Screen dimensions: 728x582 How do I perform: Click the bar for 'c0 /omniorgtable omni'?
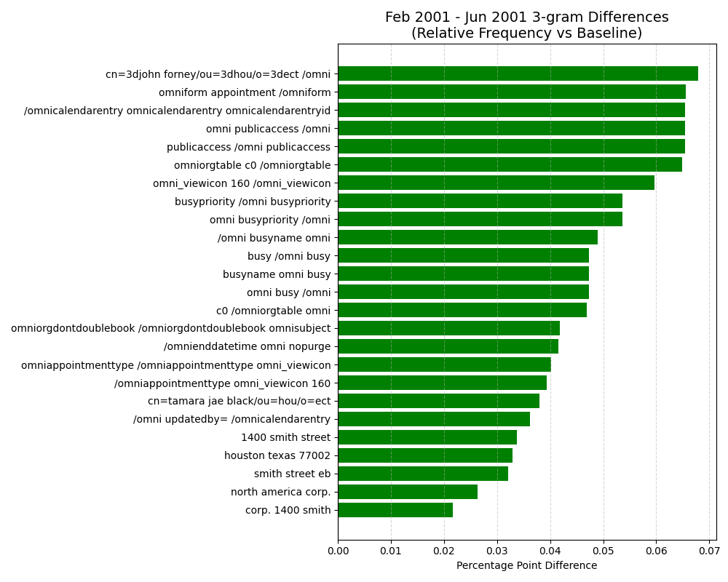pyautogui.click(x=462, y=310)
